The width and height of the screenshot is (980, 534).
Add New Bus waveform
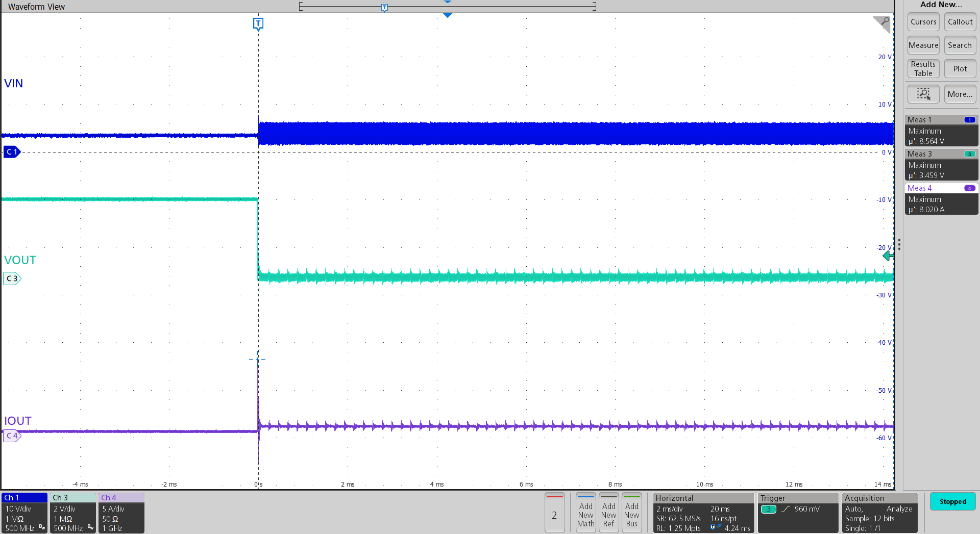(632, 513)
